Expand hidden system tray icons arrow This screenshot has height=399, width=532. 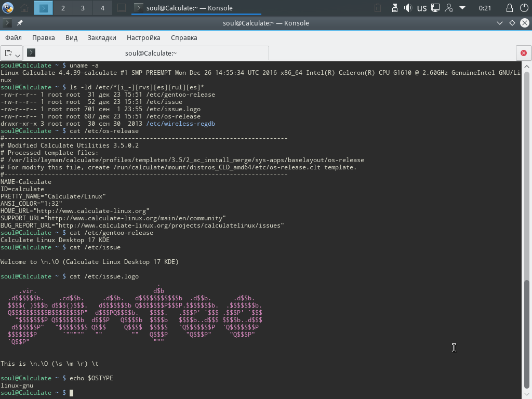click(x=462, y=7)
